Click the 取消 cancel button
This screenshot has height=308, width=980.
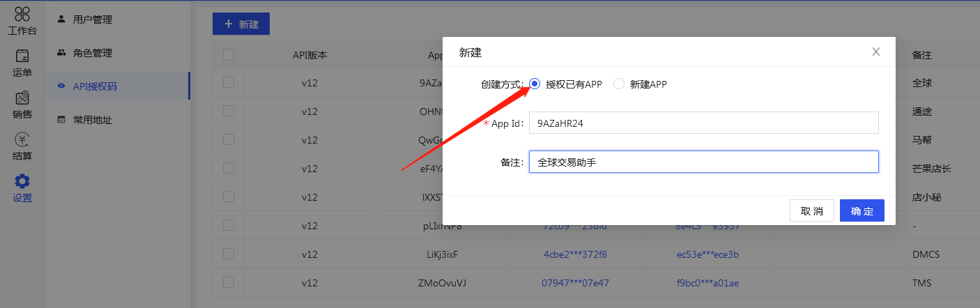[x=811, y=211]
